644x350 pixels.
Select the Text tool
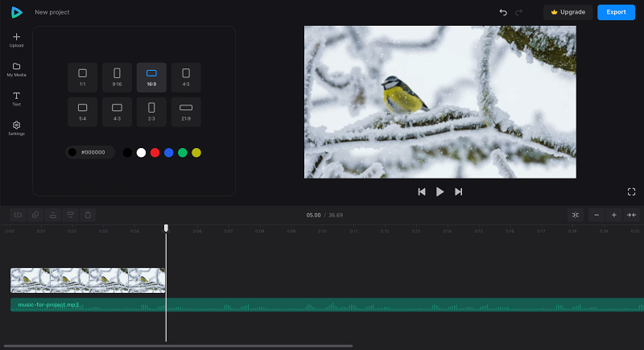point(16,99)
